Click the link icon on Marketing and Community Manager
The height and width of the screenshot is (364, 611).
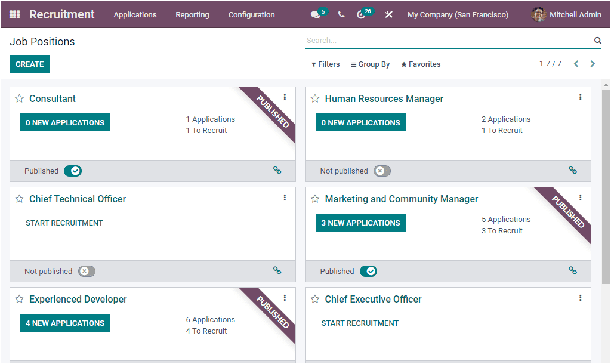573,270
